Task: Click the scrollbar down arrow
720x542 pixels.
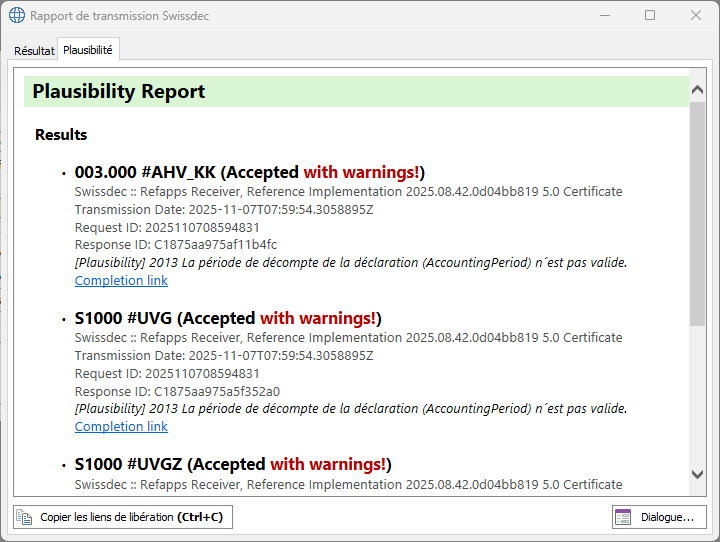Action: point(697,474)
